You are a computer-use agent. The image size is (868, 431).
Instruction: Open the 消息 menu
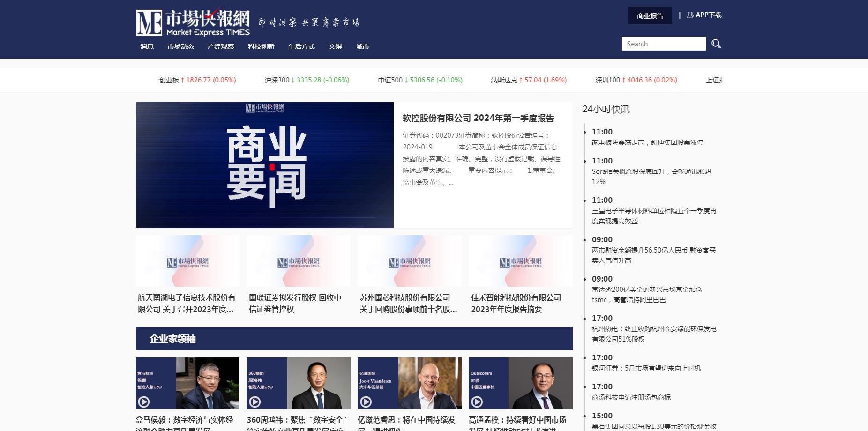[147, 46]
